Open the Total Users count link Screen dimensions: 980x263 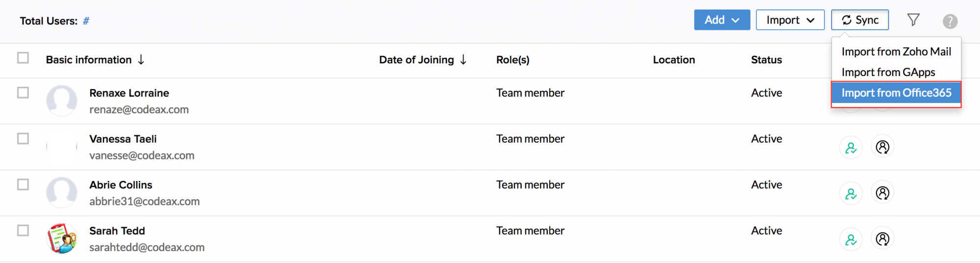point(86,21)
